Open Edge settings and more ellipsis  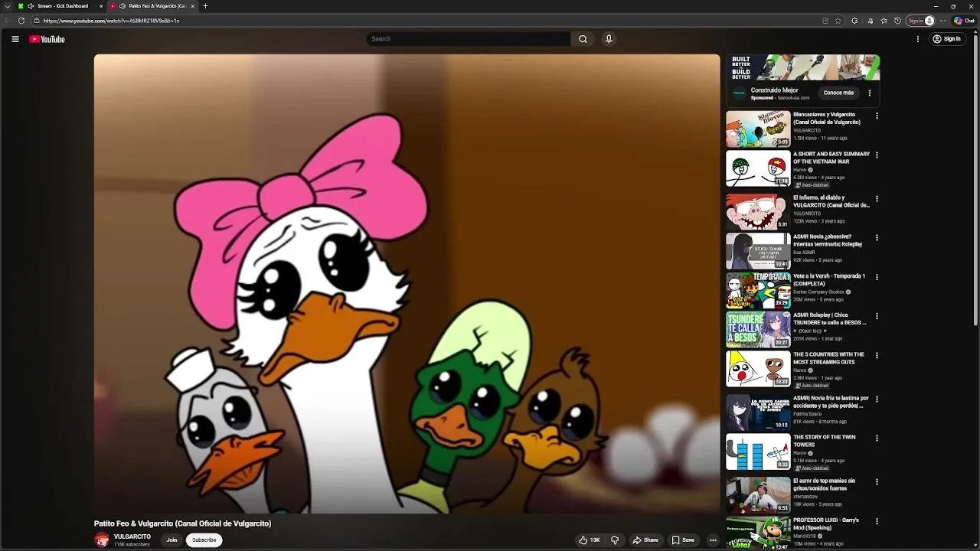942,21
